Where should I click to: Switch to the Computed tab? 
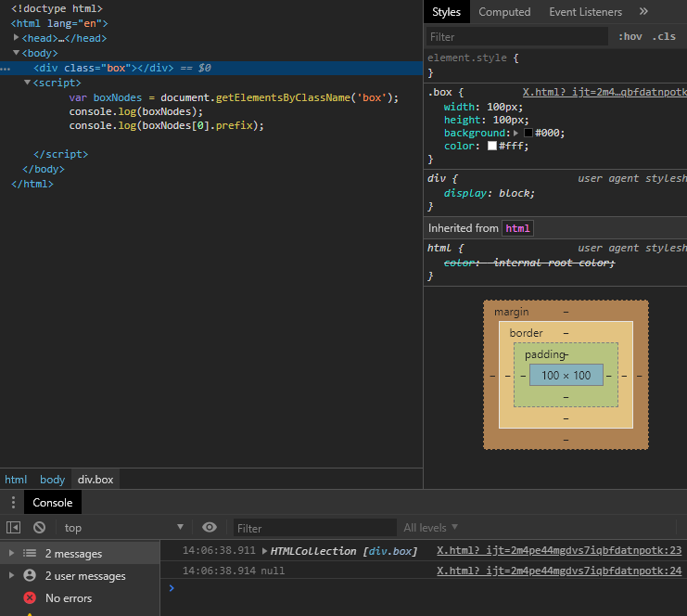504,12
